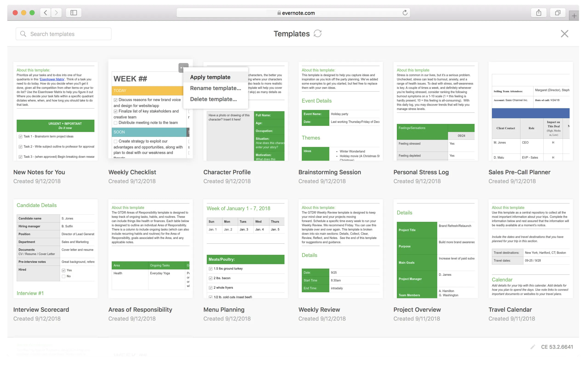
Task: Click the browser back navigation arrow icon
Action: pyautogui.click(x=45, y=12)
